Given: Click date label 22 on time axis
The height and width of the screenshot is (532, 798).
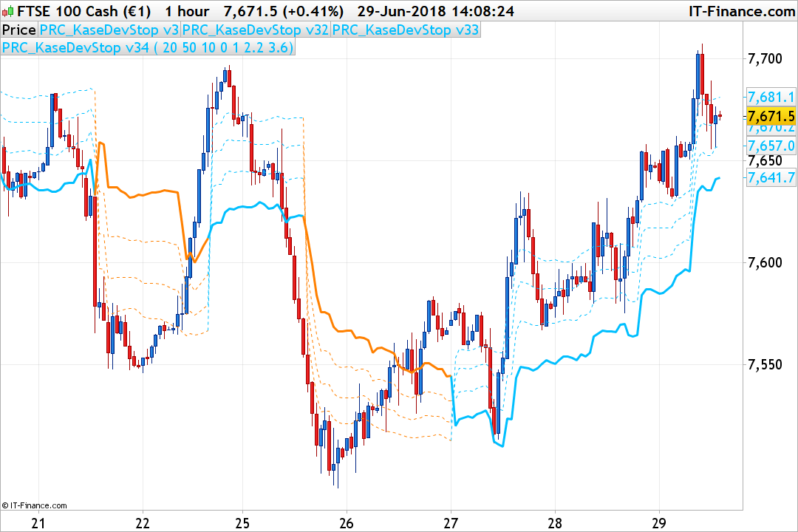Looking at the screenshot, I should pyautogui.click(x=143, y=523).
